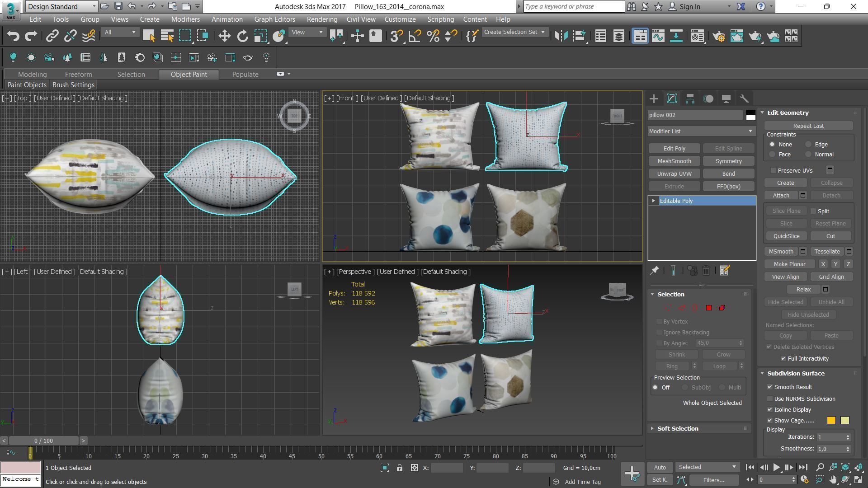Image resolution: width=868 pixels, height=488 pixels.
Task: Open the Utilities wrench panel tab
Action: click(x=744, y=99)
